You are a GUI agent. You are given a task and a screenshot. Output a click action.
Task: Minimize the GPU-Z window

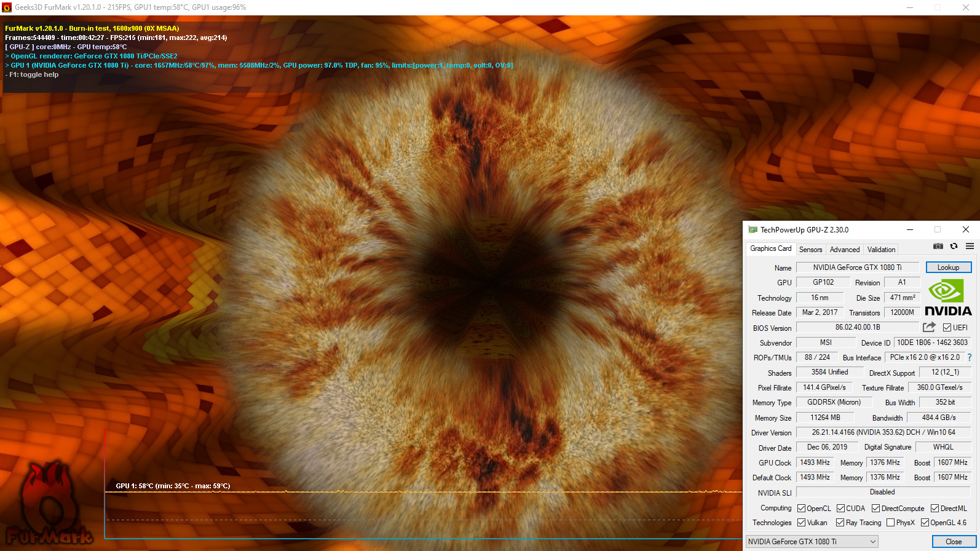909,229
